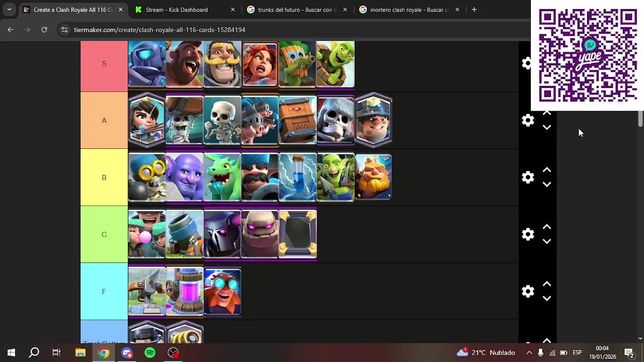Select the Mirror card in C tier
The image size is (644, 362).
tap(298, 234)
